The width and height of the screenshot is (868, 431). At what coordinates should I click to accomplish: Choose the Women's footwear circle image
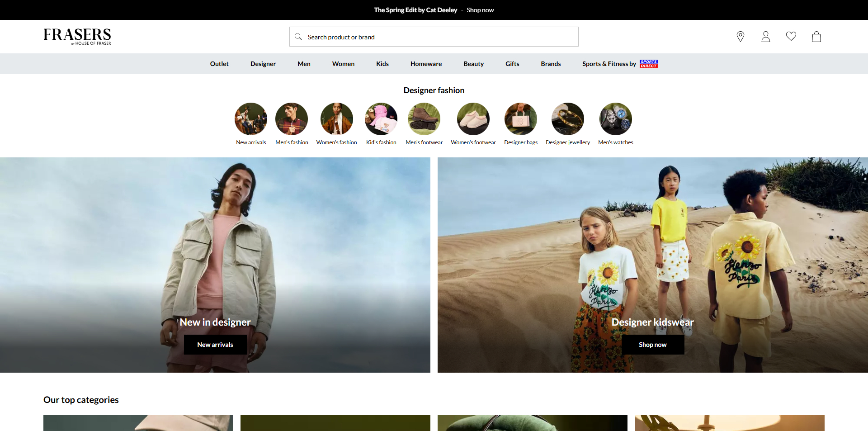(x=473, y=119)
